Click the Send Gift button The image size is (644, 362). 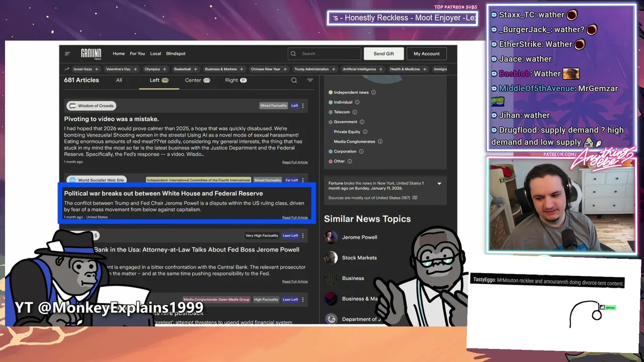coord(383,53)
